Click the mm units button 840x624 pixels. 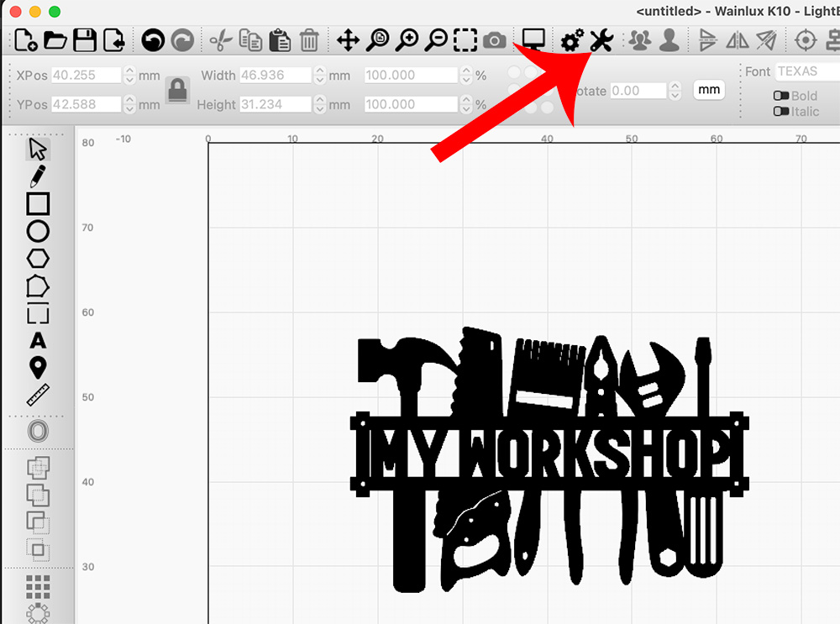coord(709,90)
